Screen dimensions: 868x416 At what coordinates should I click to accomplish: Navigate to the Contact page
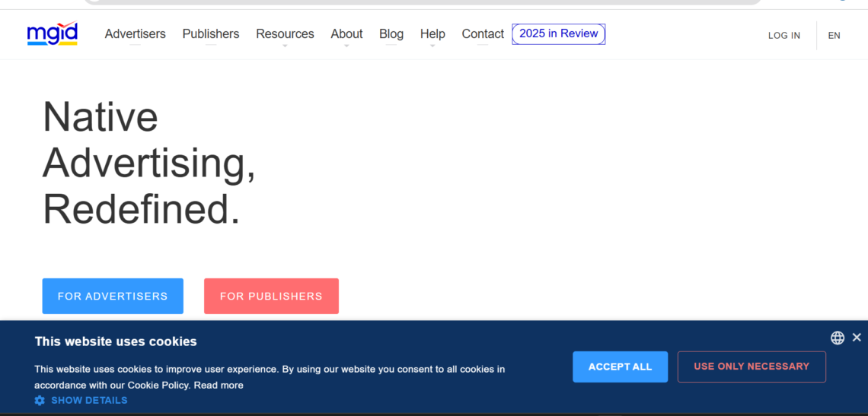(x=483, y=34)
